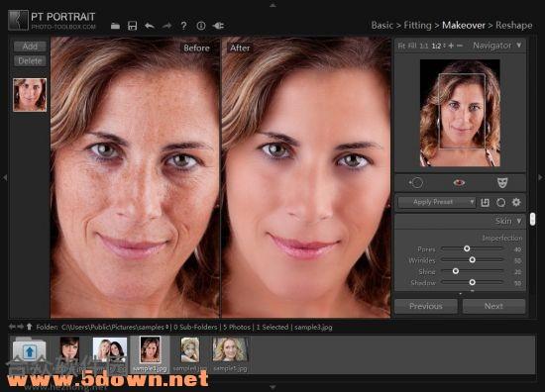
Task: Open help via the question mark icon
Action: (183, 26)
